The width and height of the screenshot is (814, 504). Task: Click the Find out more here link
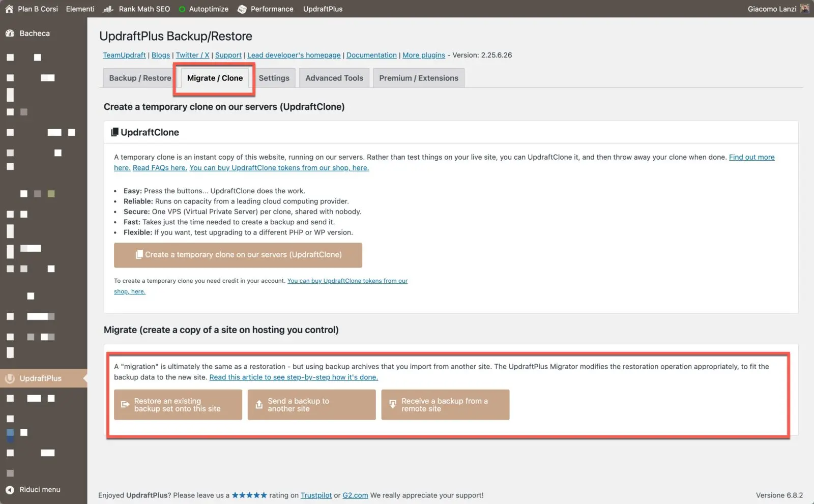(x=751, y=157)
